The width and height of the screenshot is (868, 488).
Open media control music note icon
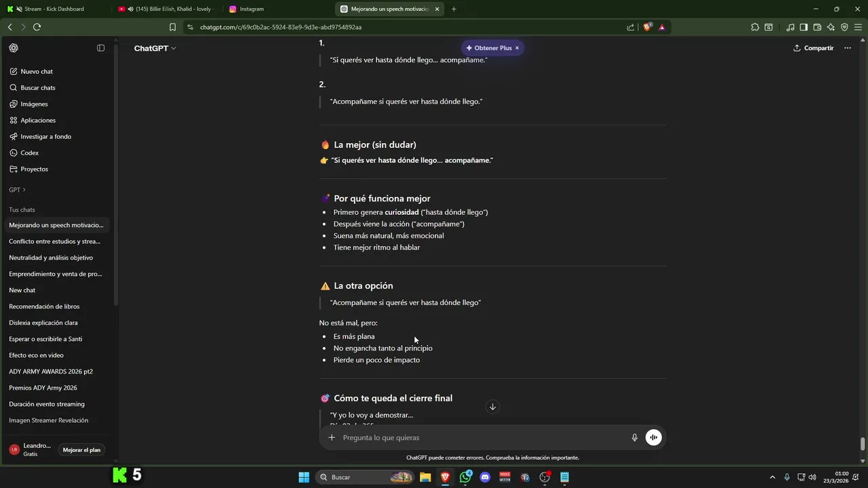790,27
